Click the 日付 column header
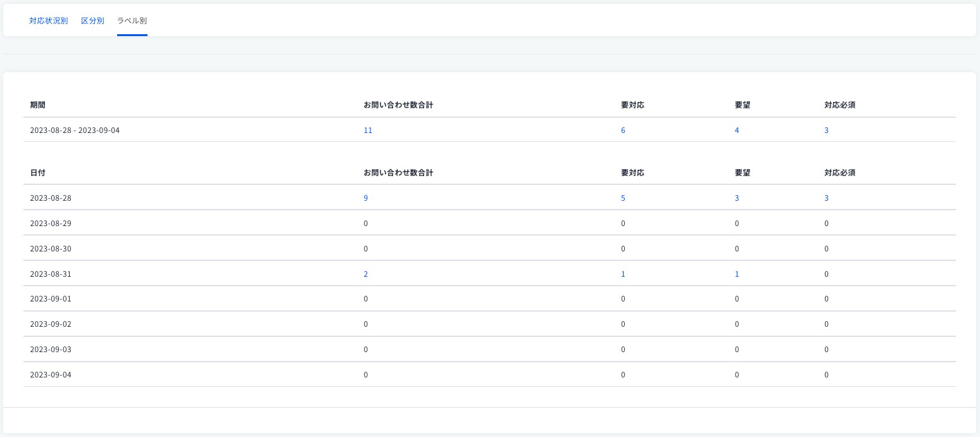The width and height of the screenshot is (980, 437). (x=37, y=173)
